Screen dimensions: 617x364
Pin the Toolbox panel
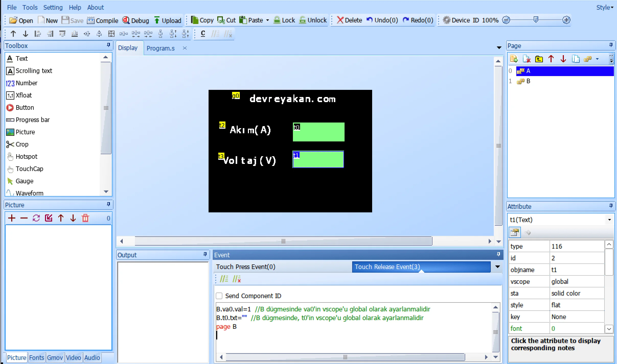coord(108,45)
